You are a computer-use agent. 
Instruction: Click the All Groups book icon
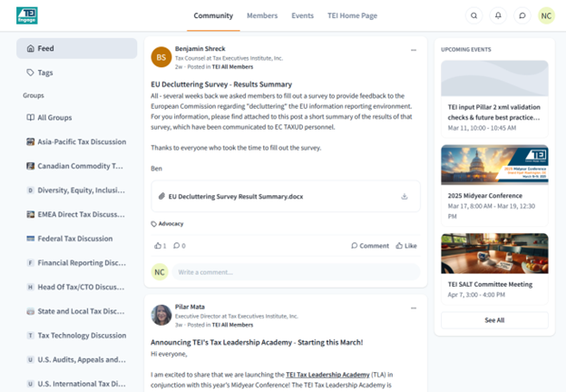coord(30,117)
